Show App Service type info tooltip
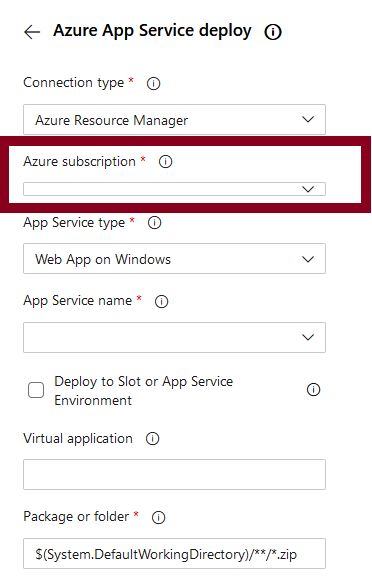The height and width of the screenshot is (578, 372). [x=154, y=223]
